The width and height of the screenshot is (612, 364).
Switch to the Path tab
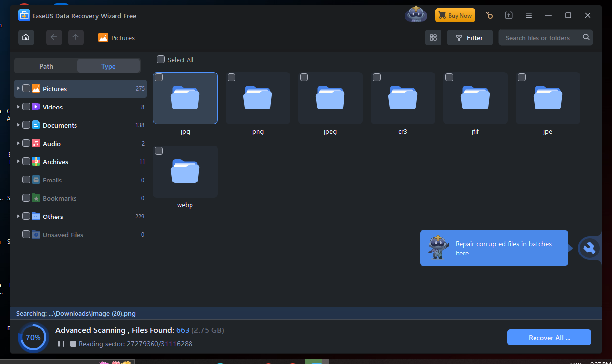click(x=46, y=66)
